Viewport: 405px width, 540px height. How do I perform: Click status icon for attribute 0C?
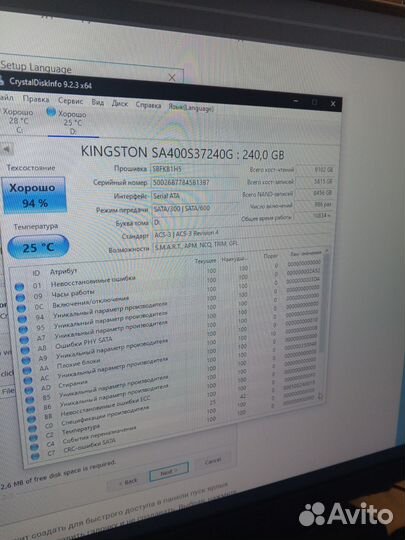(21, 308)
